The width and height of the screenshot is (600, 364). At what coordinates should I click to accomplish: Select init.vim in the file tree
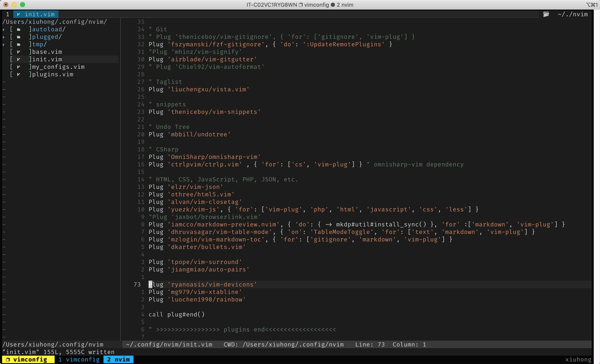pyautogui.click(x=47, y=59)
